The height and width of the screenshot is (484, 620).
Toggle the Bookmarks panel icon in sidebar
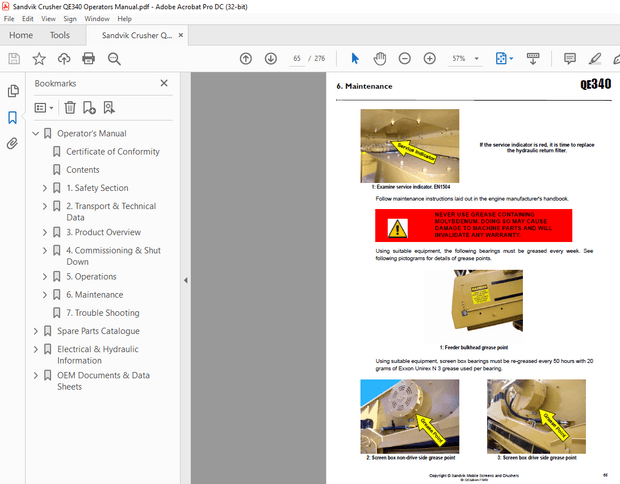point(13,117)
